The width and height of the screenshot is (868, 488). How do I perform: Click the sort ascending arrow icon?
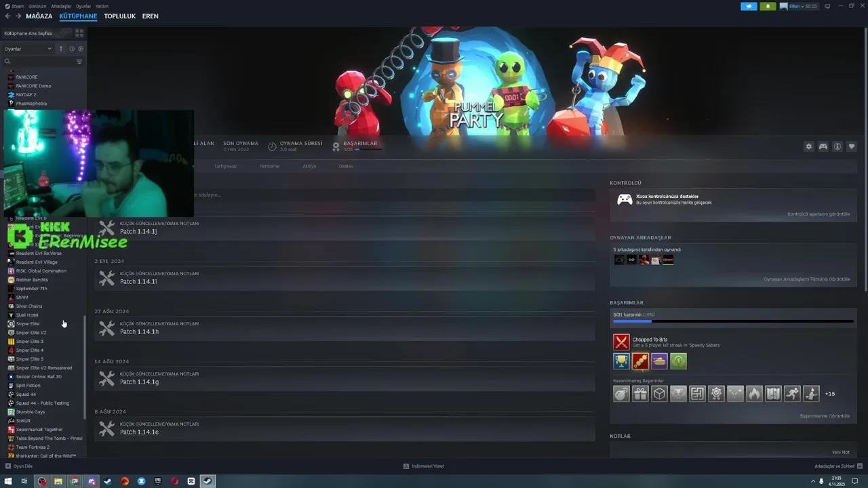(61, 49)
